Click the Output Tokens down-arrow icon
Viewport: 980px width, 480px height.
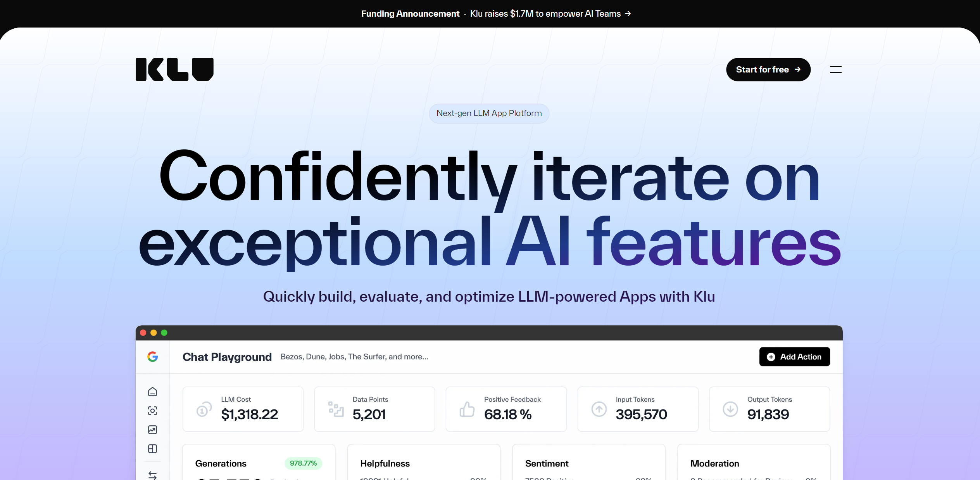click(x=730, y=409)
